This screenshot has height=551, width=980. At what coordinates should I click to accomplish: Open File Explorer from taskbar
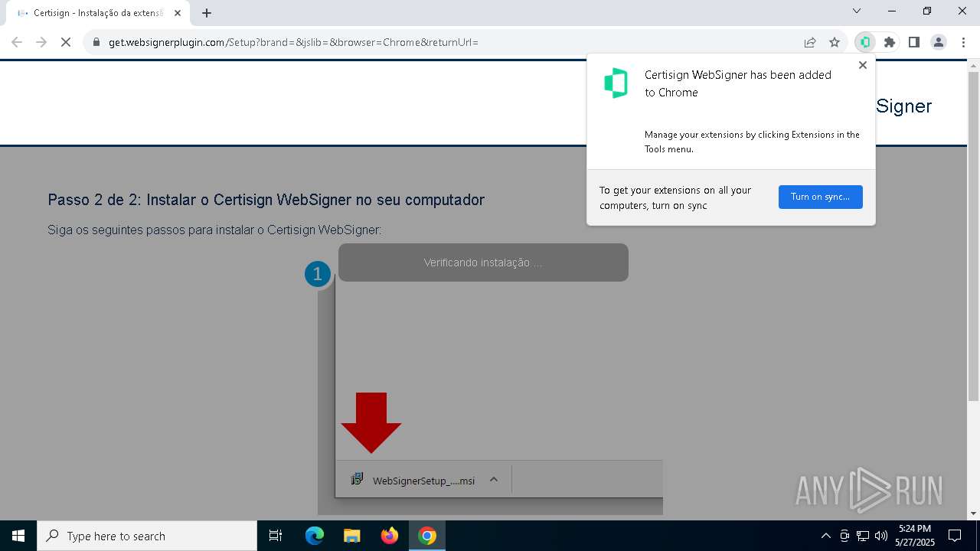[x=352, y=536]
